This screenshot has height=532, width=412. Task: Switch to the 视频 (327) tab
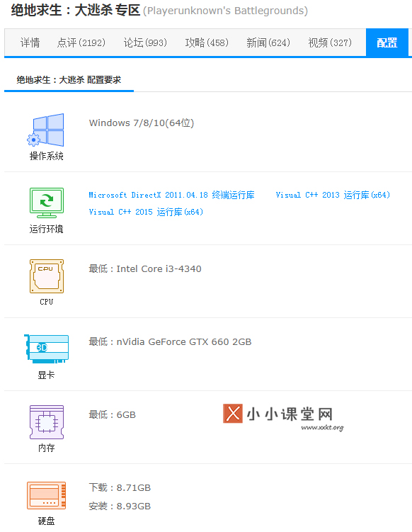click(330, 43)
